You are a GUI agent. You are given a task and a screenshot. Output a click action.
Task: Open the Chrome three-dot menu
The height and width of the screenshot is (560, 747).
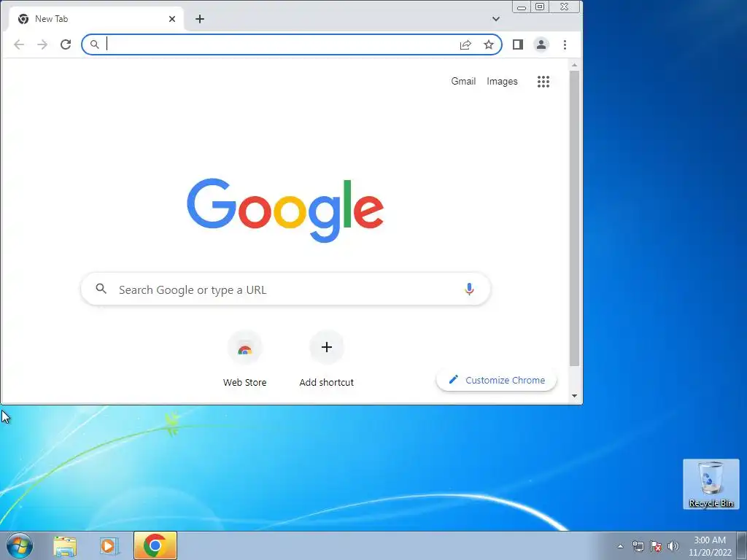565,44
